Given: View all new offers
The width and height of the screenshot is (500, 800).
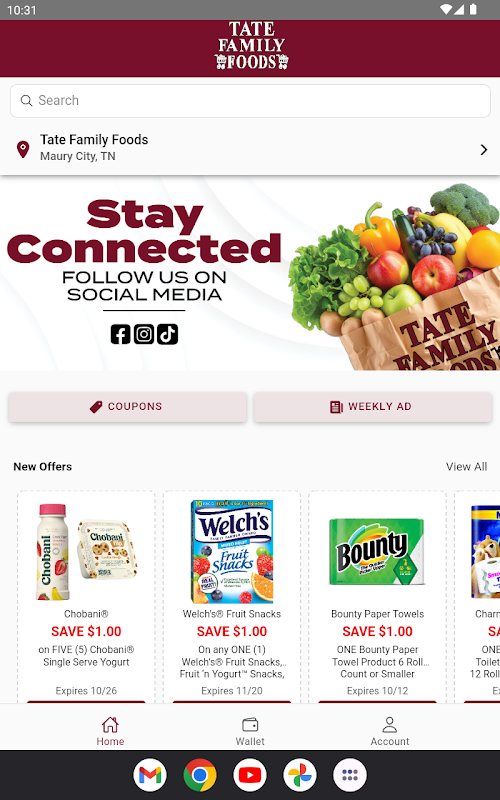Looking at the screenshot, I should tap(466, 466).
